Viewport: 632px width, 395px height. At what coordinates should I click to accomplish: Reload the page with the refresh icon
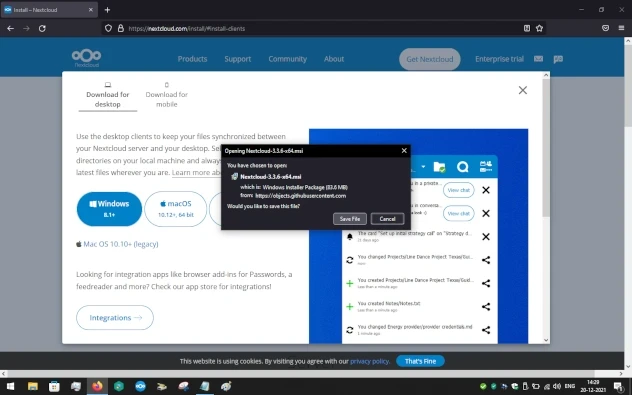42,28
